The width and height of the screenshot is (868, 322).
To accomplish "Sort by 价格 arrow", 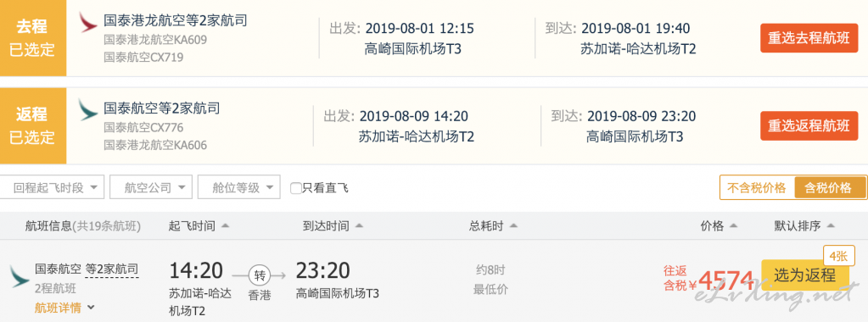I will [734, 226].
